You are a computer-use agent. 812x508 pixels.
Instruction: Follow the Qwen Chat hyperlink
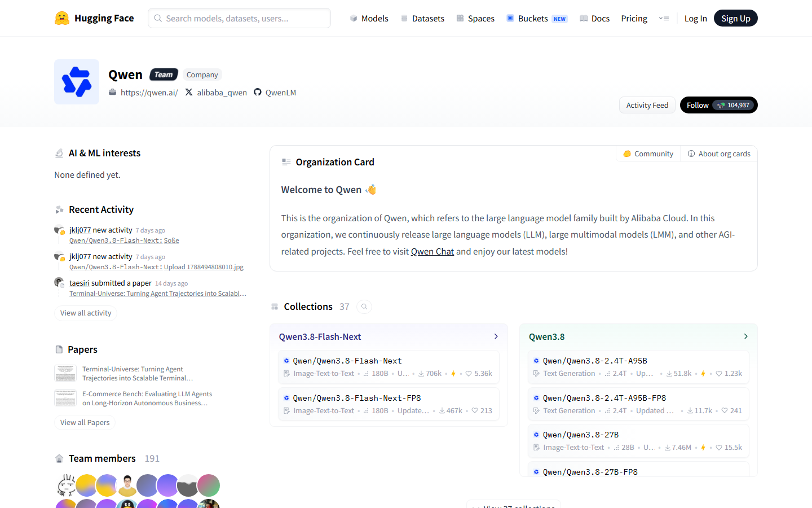(433, 251)
